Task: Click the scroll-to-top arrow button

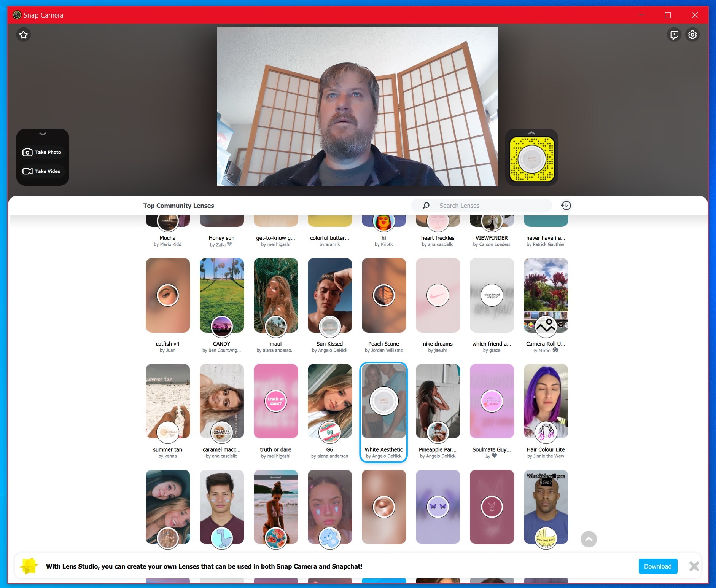Action: [589, 539]
